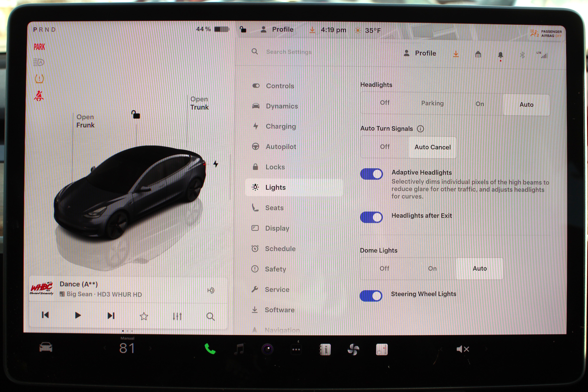Open the Bluetooth settings icon
The image size is (588, 392).
coord(522,55)
